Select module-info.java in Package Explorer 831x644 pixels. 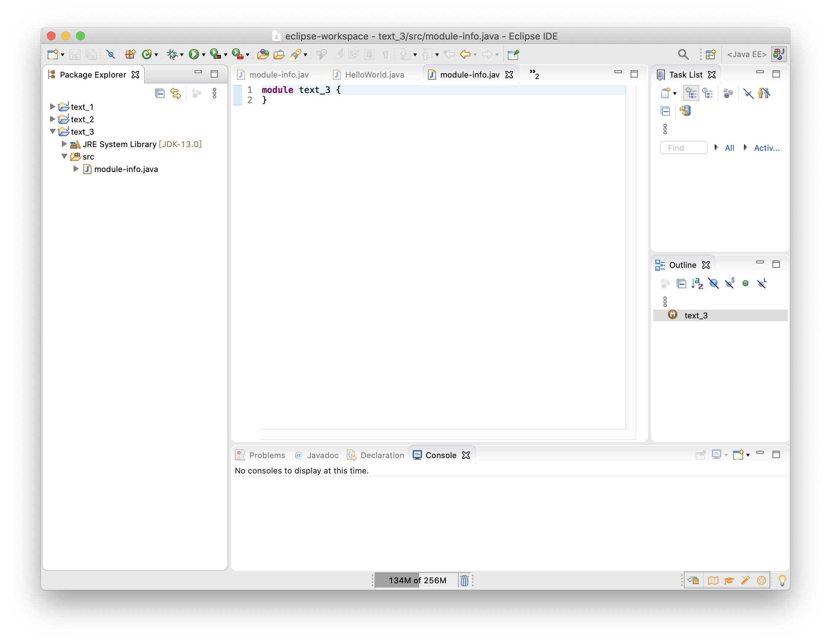click(x=126, y=169)
